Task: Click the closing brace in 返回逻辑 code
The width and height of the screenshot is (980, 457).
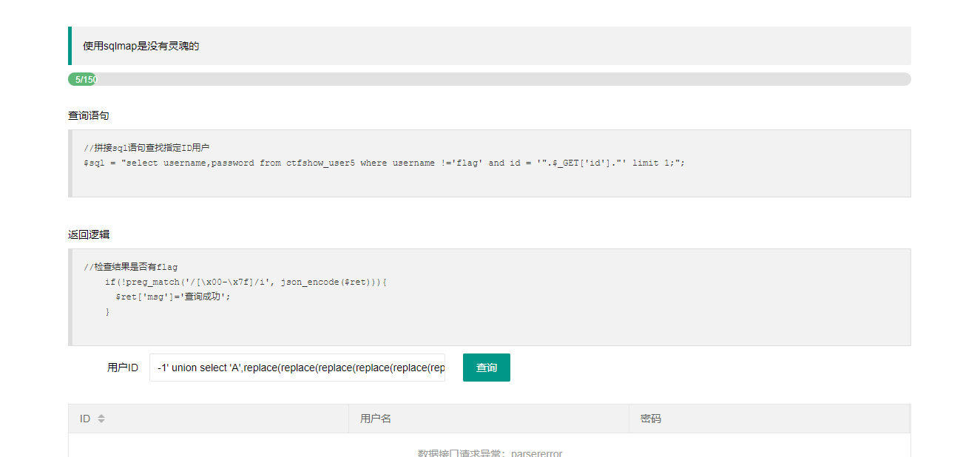Action: (107, 311)
